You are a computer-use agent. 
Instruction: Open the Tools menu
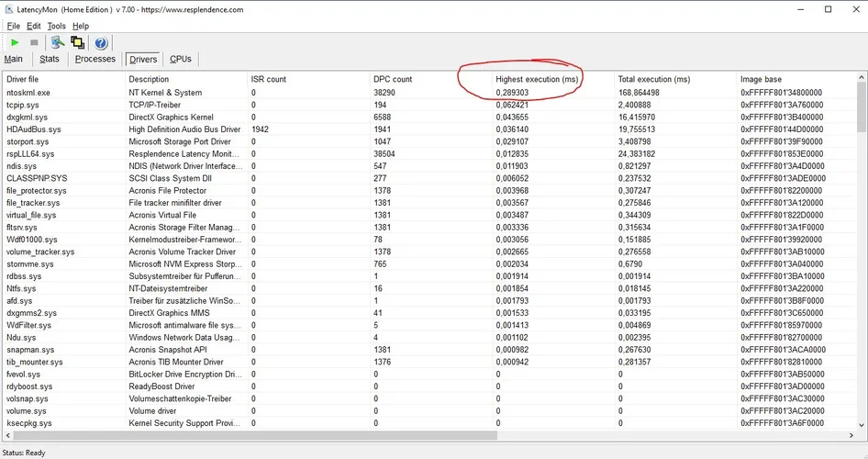pyautogui.click(x=57, y=26)
